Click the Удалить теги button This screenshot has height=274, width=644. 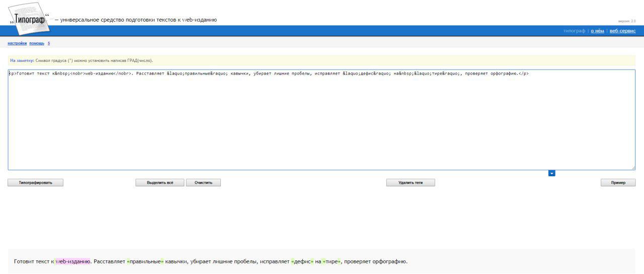click(410, 182)
